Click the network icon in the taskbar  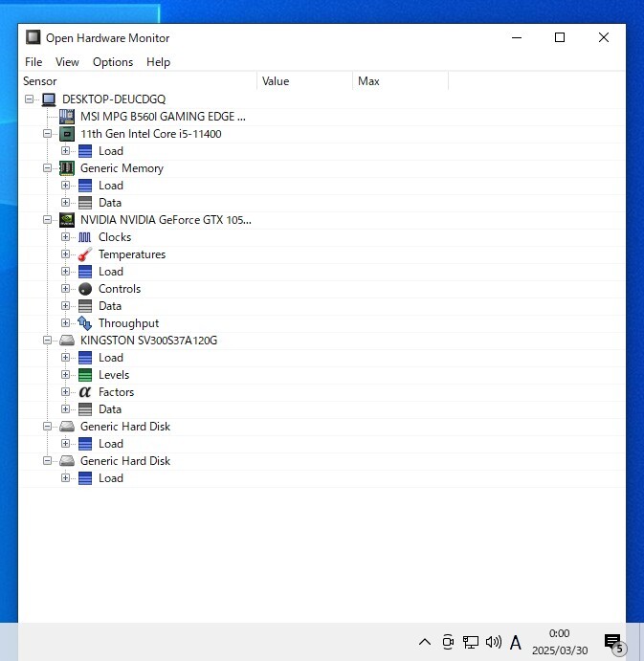click(x=470, y=642)
